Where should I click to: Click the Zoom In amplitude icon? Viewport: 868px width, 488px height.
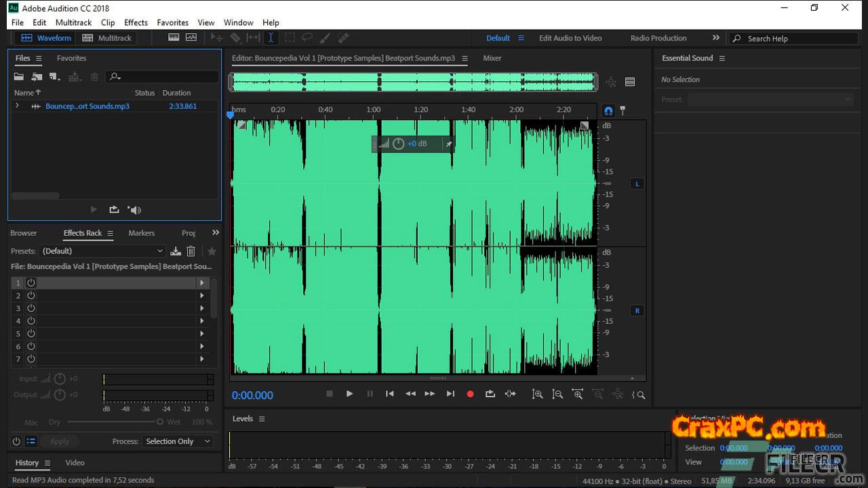coord(537,394)
